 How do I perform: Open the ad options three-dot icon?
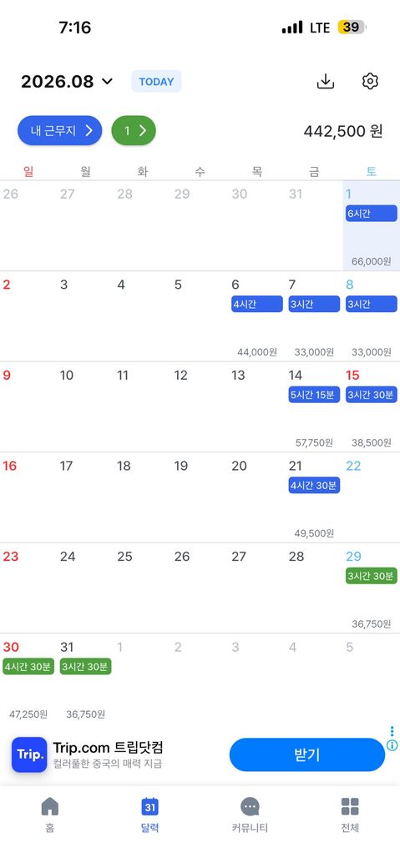392,731
